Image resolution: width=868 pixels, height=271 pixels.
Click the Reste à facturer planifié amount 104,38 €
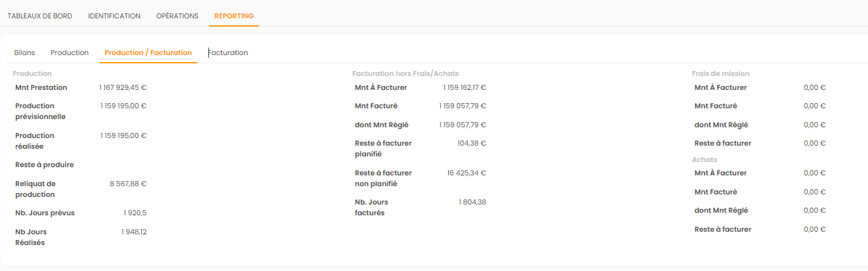point(471,143)
